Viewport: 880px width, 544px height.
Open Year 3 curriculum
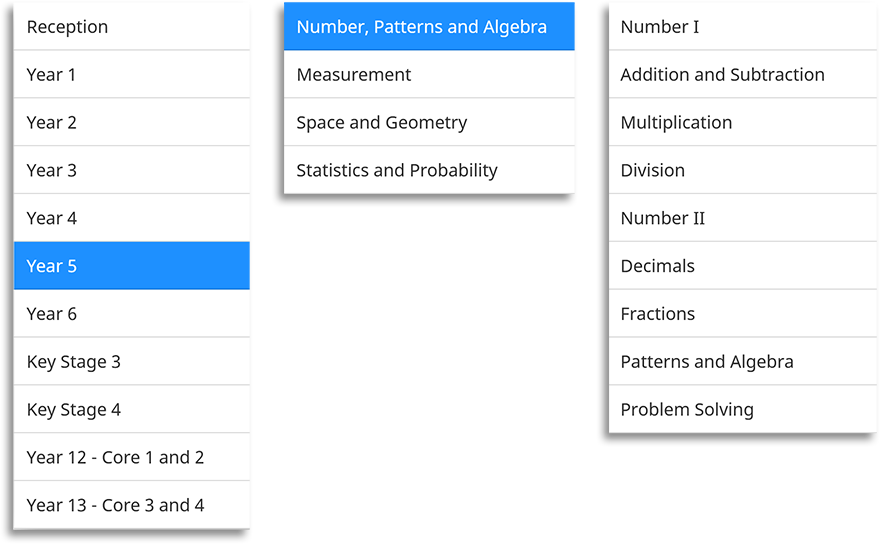tap(51, 171)
